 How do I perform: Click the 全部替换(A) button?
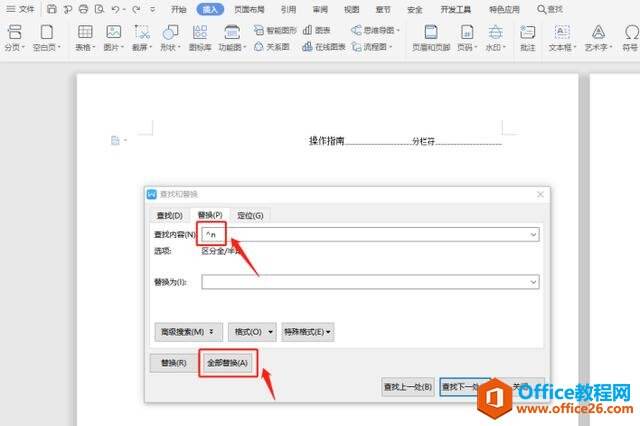228,363
